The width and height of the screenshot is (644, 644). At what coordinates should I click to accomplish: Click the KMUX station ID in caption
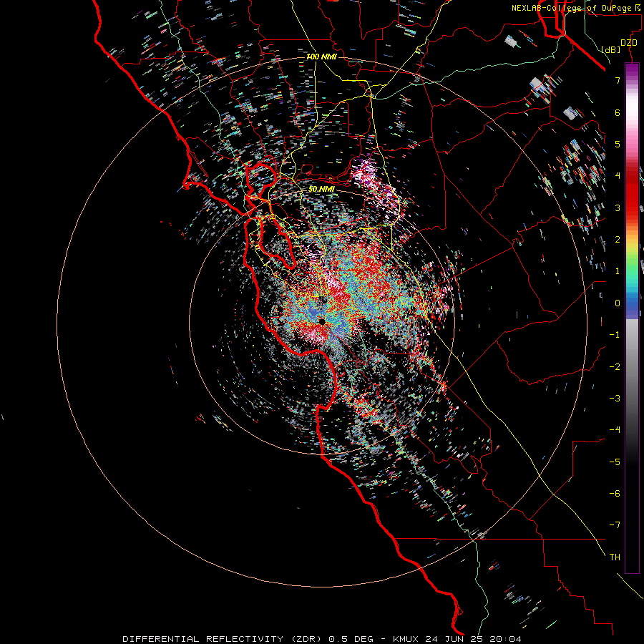[x=406, y=639]
